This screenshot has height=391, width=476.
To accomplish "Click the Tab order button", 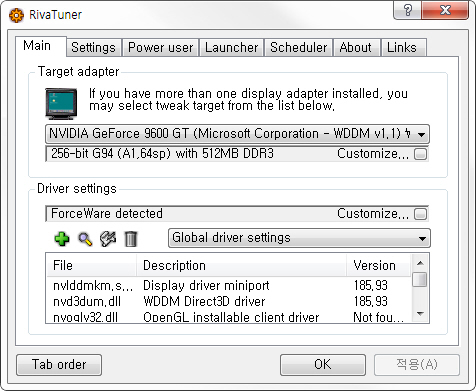I will [59, 365].
